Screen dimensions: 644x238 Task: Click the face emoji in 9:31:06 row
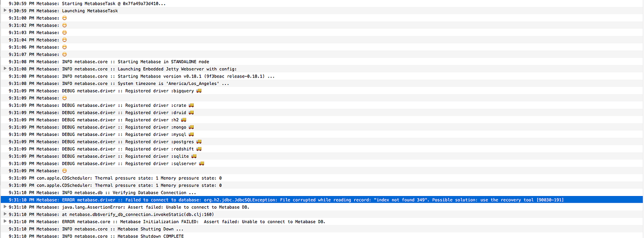click(64, 47)
